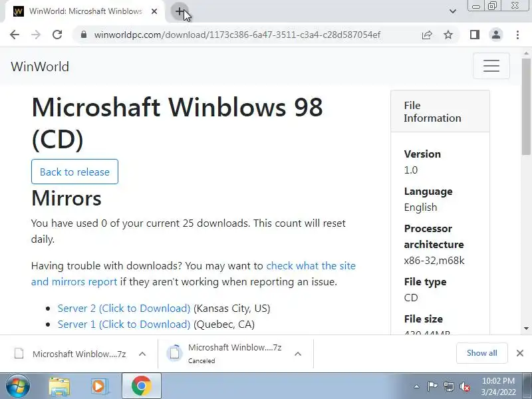Image resolution: width=532 pixels, height=399 pixels.
Task: Open the Action Center flag icon
Action: tap(432, 386)
